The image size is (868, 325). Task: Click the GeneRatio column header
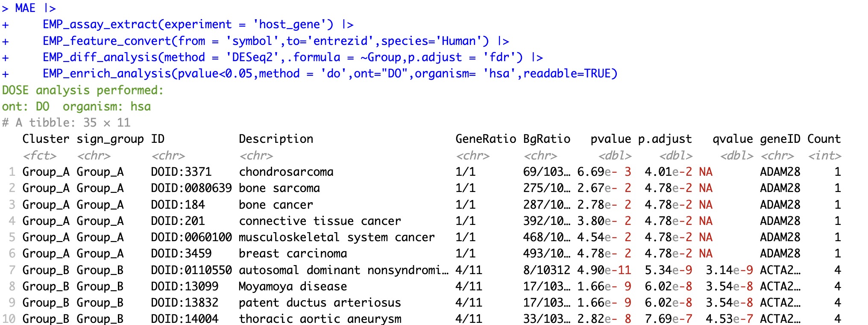[x=486, y=139]
